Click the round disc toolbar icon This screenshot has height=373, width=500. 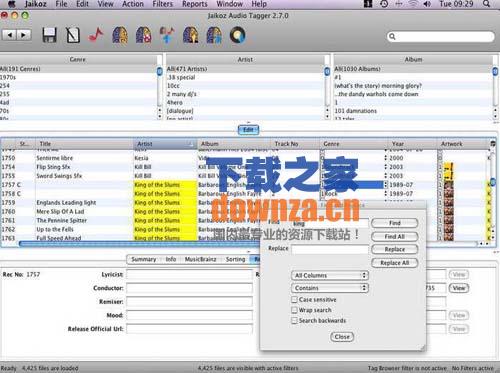[x=238, y=35]
